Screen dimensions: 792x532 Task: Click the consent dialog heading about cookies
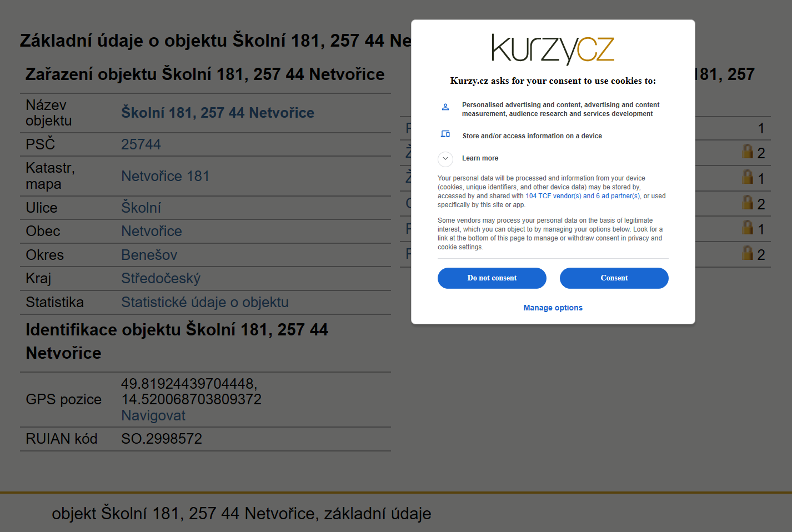[x=553, y=81]
